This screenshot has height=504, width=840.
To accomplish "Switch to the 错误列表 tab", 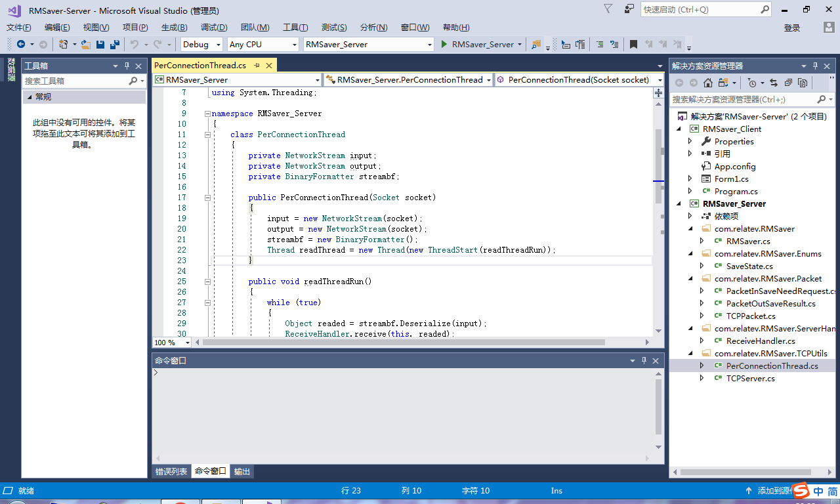I will tap(171, 471).
